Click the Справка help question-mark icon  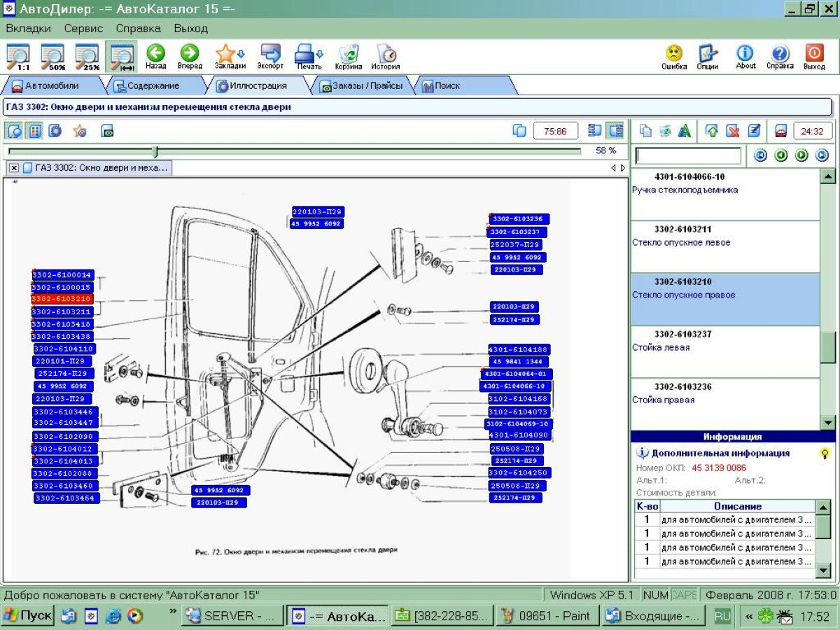click(780, 55)
